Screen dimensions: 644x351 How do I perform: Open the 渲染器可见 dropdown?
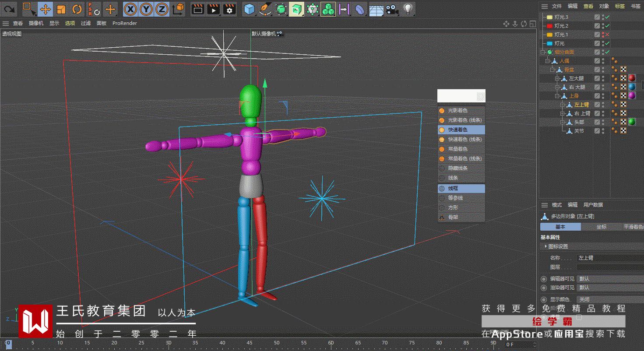(x=610, y=288)
